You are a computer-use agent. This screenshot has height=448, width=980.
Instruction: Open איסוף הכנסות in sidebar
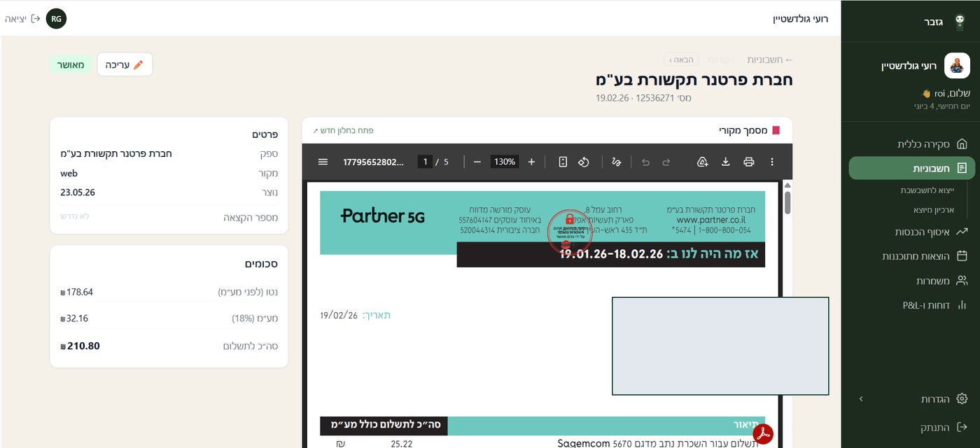(x=931, y=232)
